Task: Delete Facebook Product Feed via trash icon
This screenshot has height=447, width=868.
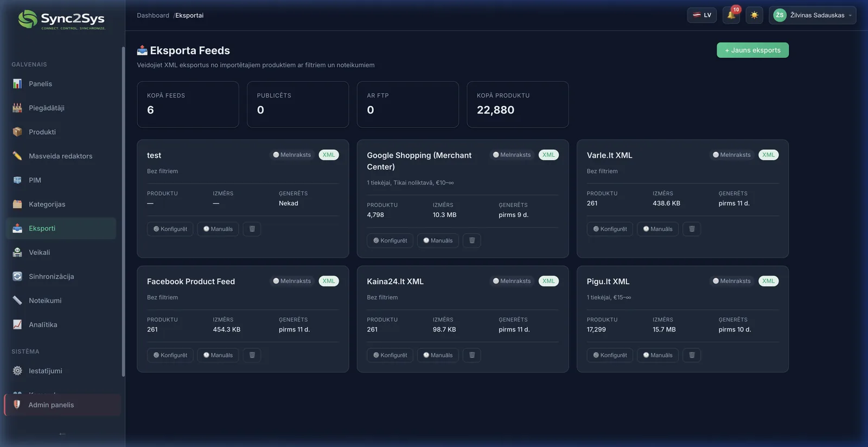Action: pyautogui.click(x=252, y=355)
